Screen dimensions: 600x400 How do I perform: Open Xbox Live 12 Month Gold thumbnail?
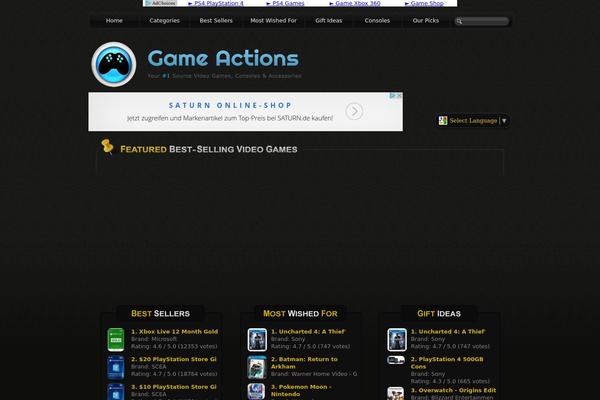pyautogui.click(x=116, y=340)
